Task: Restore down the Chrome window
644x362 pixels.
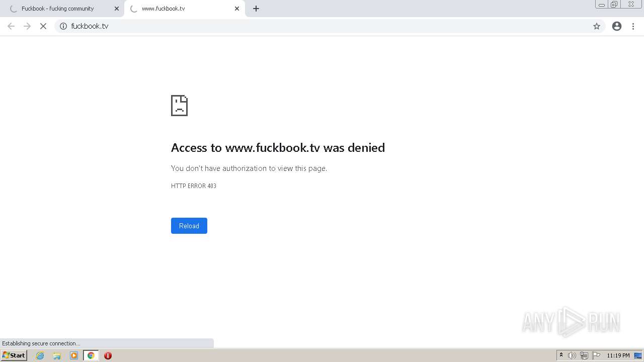Action: pyautogui.click(x=614, y=5)
